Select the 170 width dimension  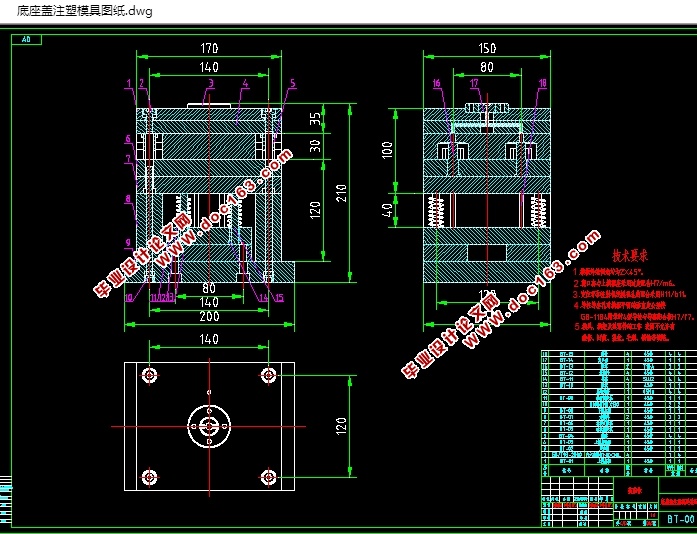coord(209,48)
